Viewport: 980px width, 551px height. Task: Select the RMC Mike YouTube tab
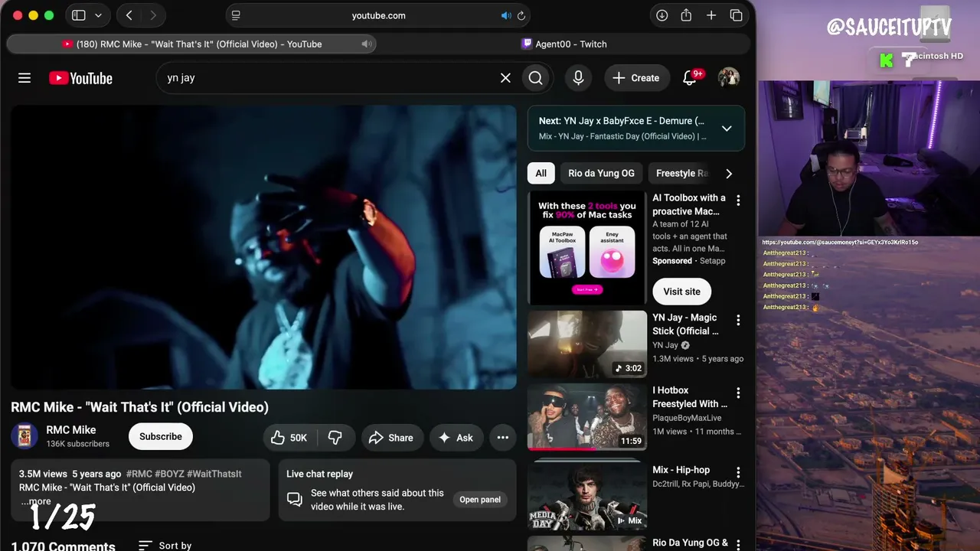click(191, 44)
